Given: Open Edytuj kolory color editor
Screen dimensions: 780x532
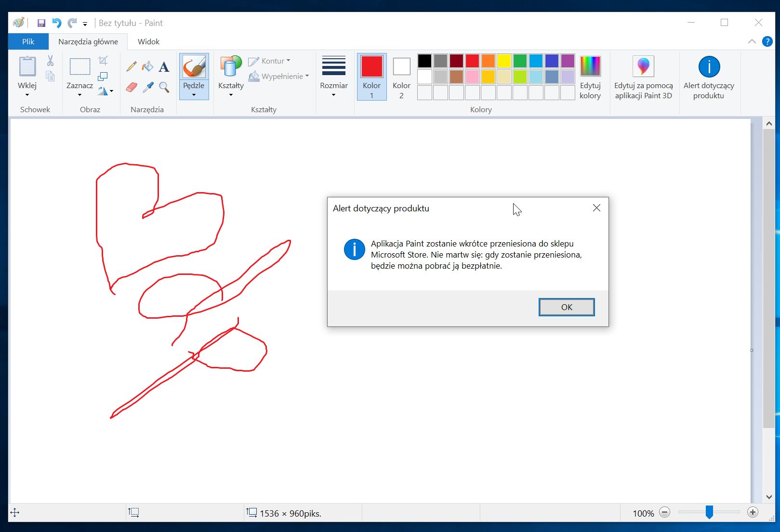Looking at the screenshot, I should (x=590, y=77).
